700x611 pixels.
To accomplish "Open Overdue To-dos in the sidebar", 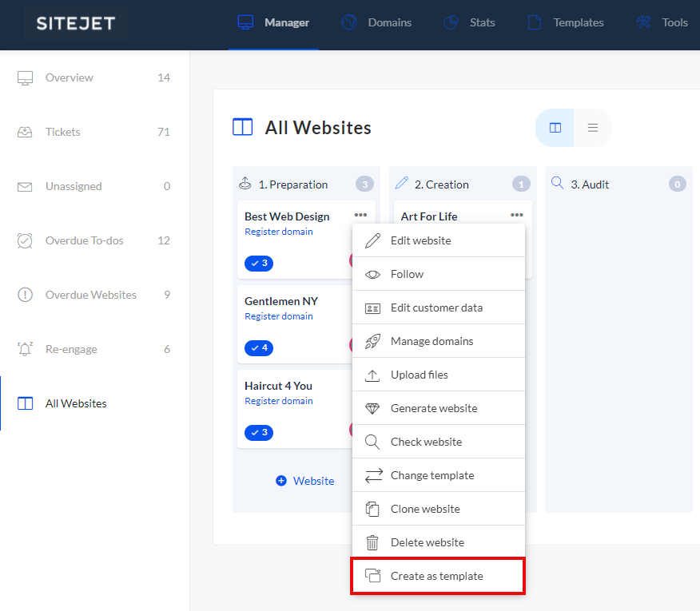I will [x=84, y=240].
